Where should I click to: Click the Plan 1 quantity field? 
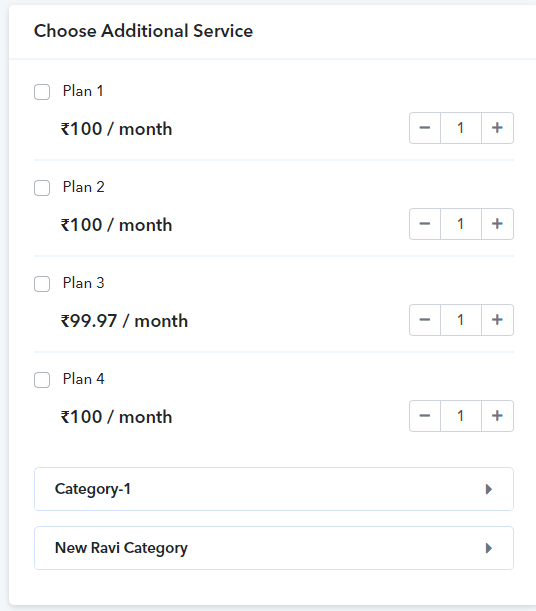tap(461, 128)
